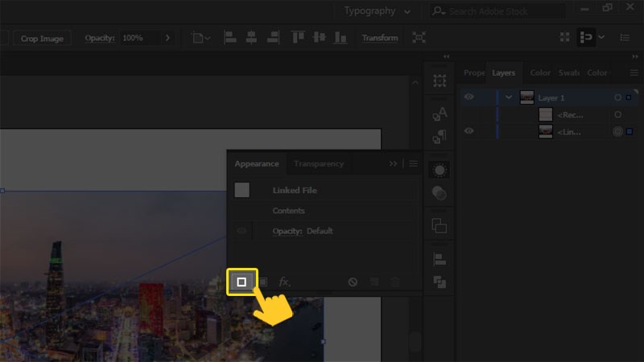Hide the Linked File sublayer
The width and height of the screenshot is (644, 362).
click(x=469, y=131)
